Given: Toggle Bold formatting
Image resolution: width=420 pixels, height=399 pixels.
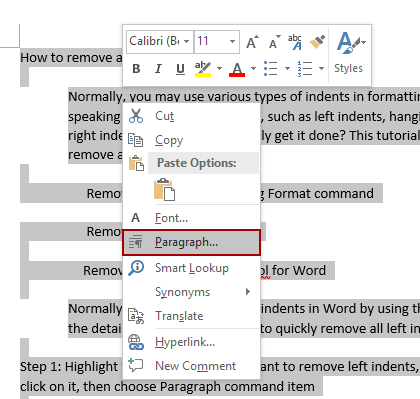Looking at the screenshot, I should tap(136, 69).
